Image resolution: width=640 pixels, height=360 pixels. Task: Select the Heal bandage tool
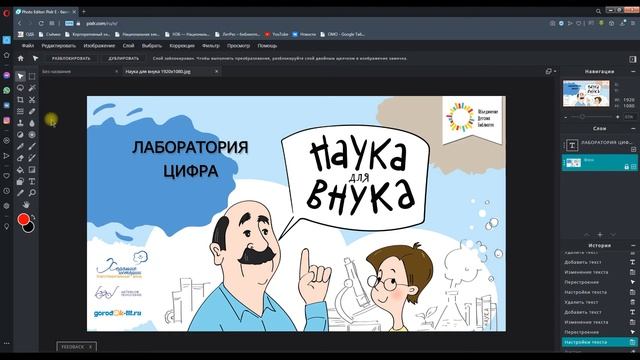pos(32,111)
